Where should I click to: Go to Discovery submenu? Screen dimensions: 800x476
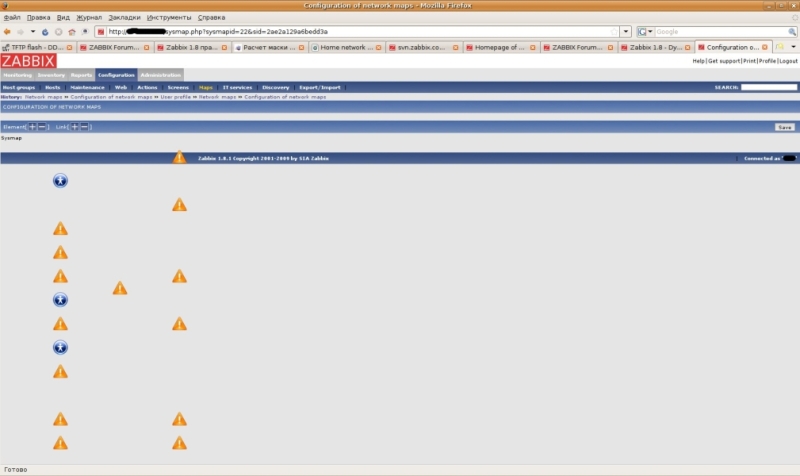coord(276,87)
